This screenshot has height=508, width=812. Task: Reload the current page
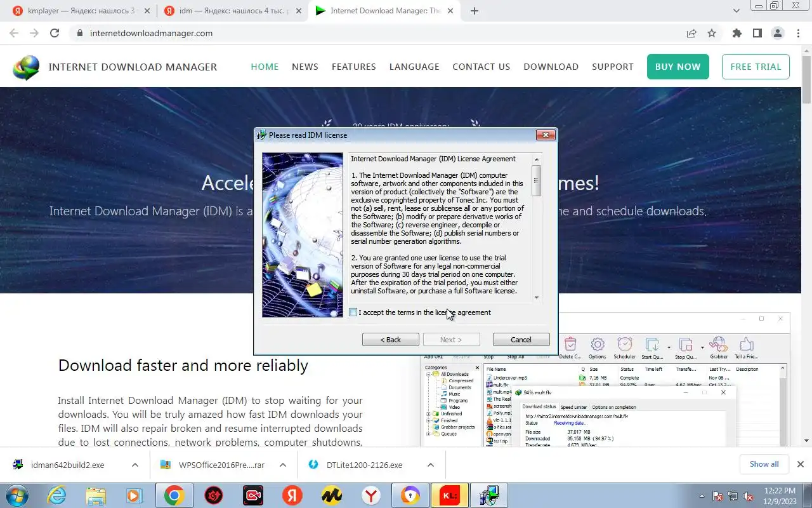(x=55, y=33)
